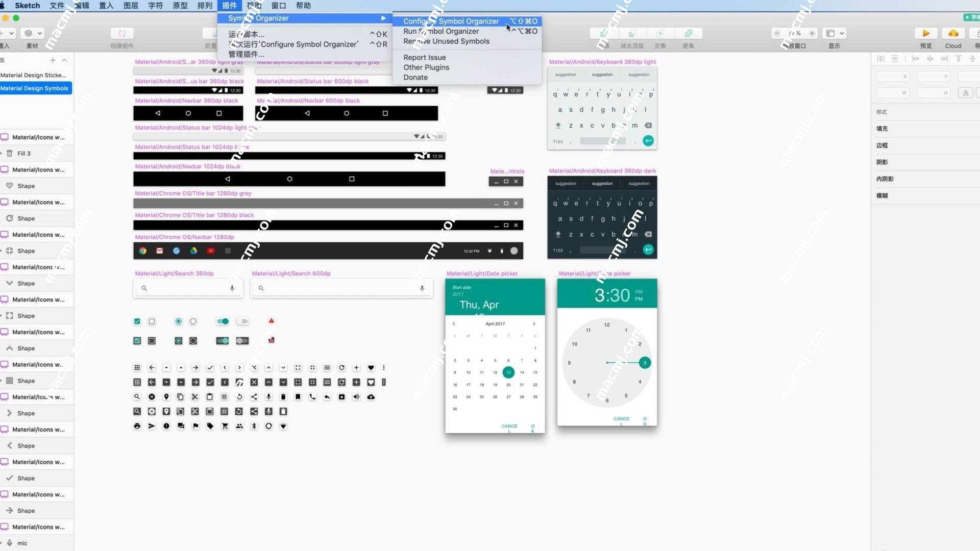Click Donate link in Symbol Organizer menu
The image size is (980, 551).
415,77
